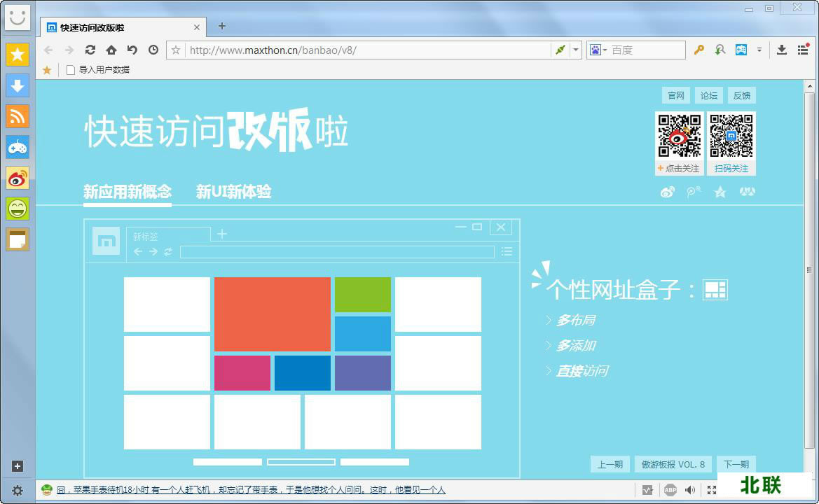Open the main menu at toolbar far right
819x504 pixels.
click(x=803, y=50)
